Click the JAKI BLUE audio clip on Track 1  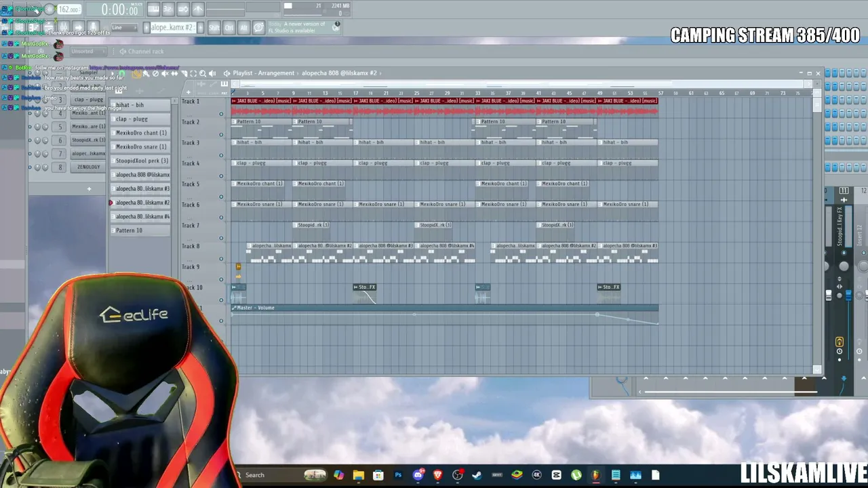click(x=444, y=107)
